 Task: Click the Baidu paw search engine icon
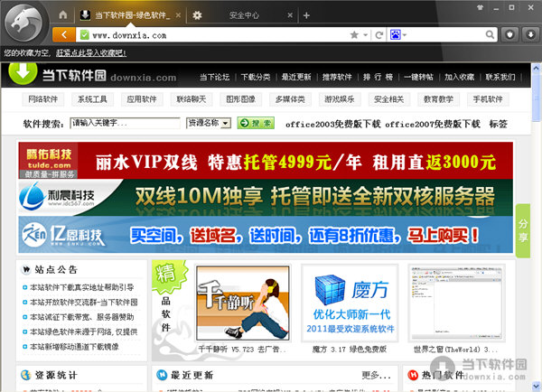(397, 34)
